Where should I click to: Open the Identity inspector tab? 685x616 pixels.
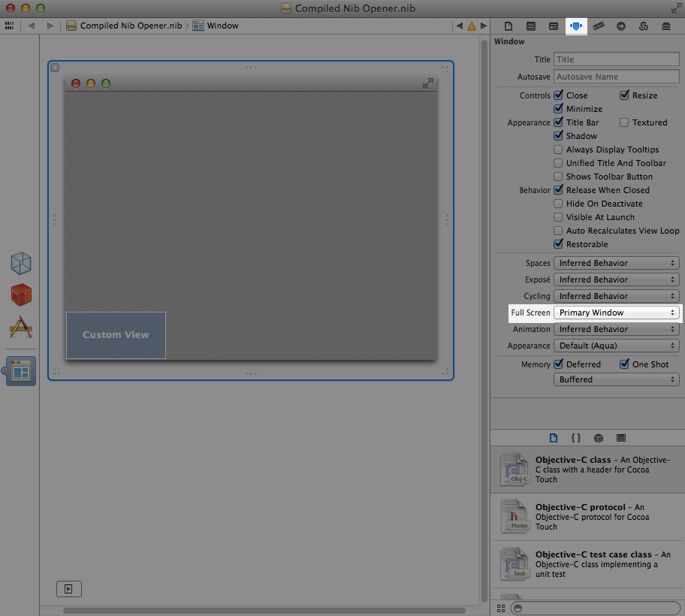(x=554, y=26)
